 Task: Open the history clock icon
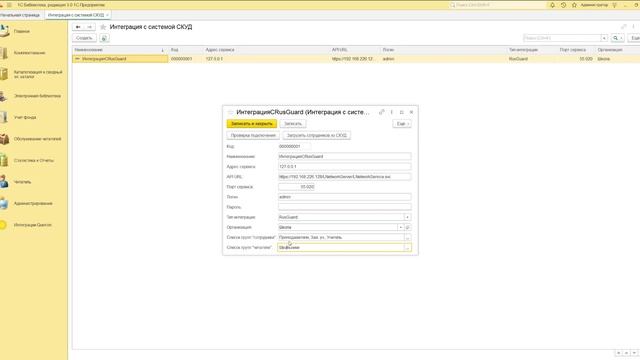[x=563, y=5]
